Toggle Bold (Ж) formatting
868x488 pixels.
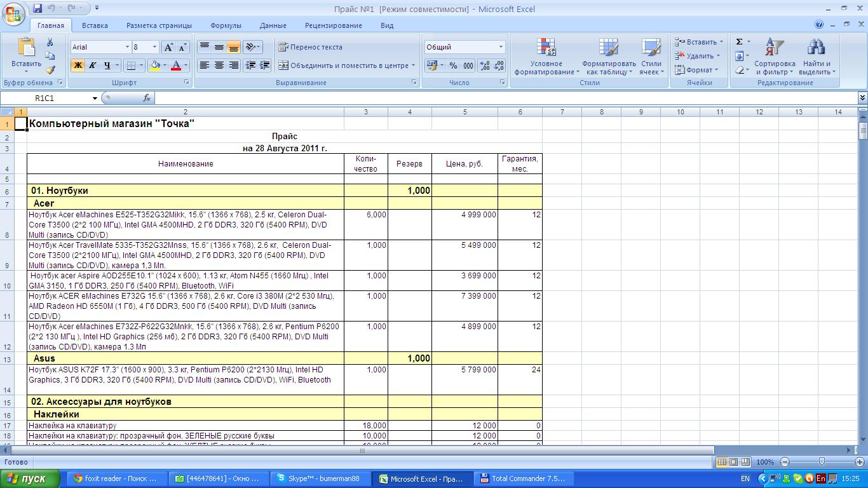click(x=78, y=65)
